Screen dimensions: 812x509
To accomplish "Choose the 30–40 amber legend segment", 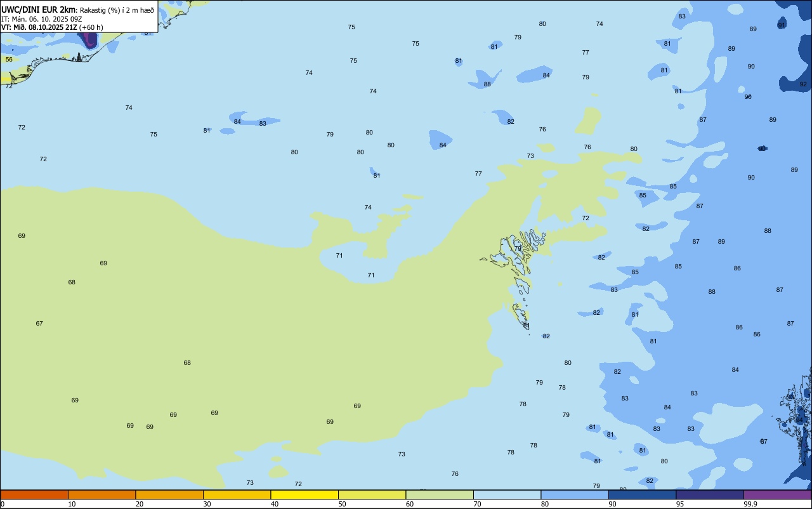I will pos(237,494).
